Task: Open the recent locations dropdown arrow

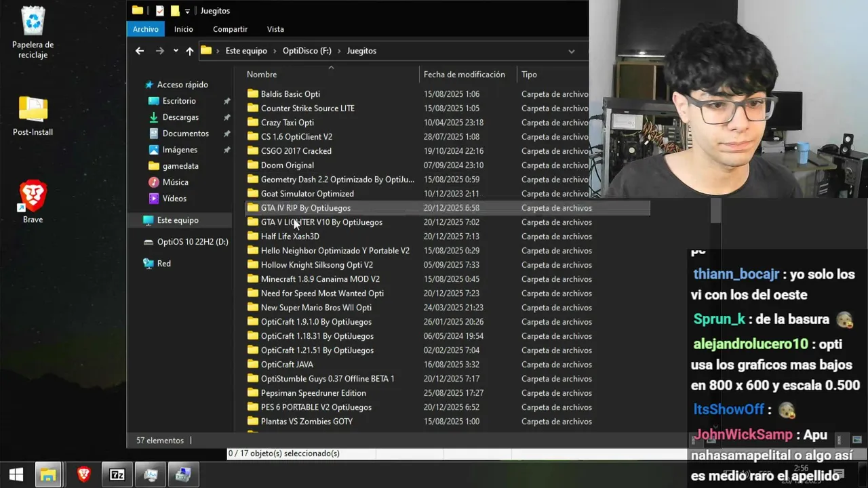Action: (x=176, y=51)
